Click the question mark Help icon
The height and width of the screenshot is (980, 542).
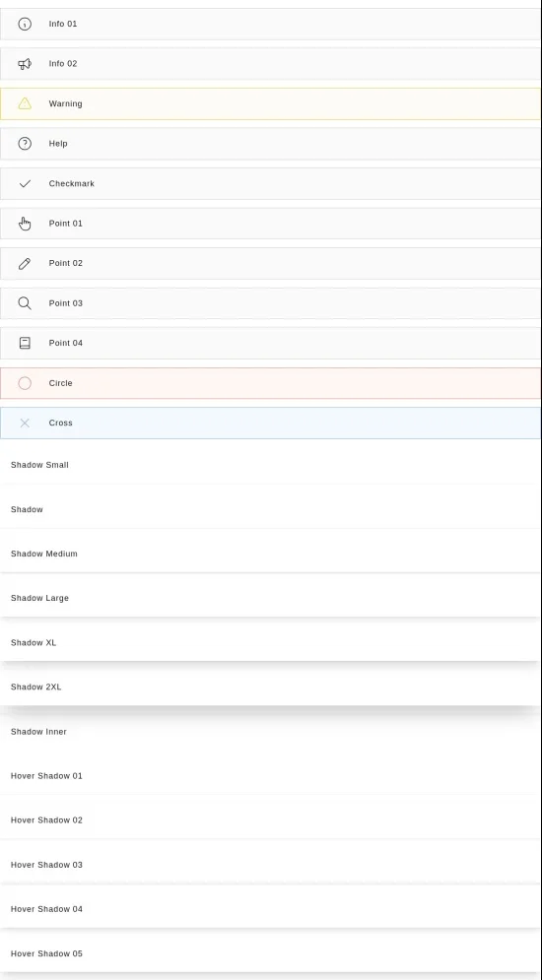coord(25,144)
